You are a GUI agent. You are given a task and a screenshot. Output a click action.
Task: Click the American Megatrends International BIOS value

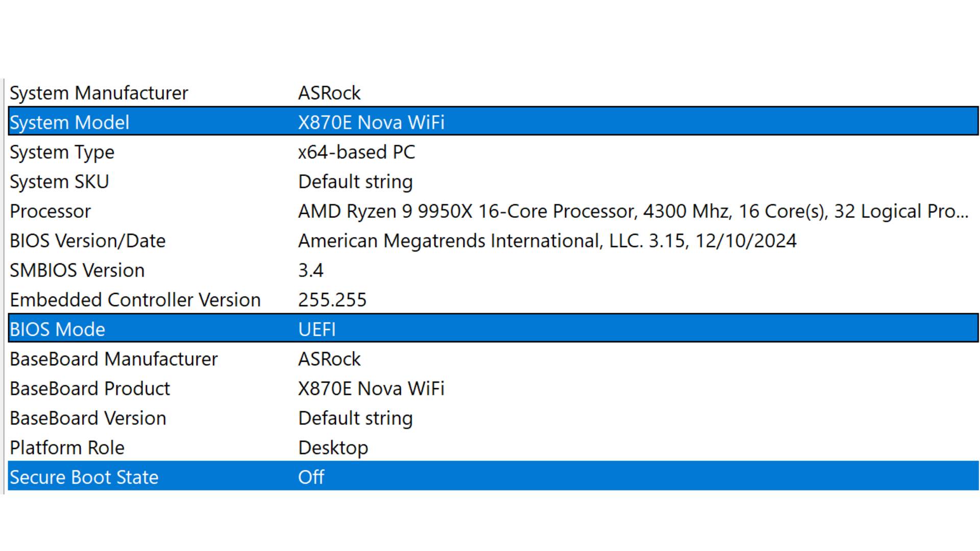pyautogui.click(x=547, y=241)
